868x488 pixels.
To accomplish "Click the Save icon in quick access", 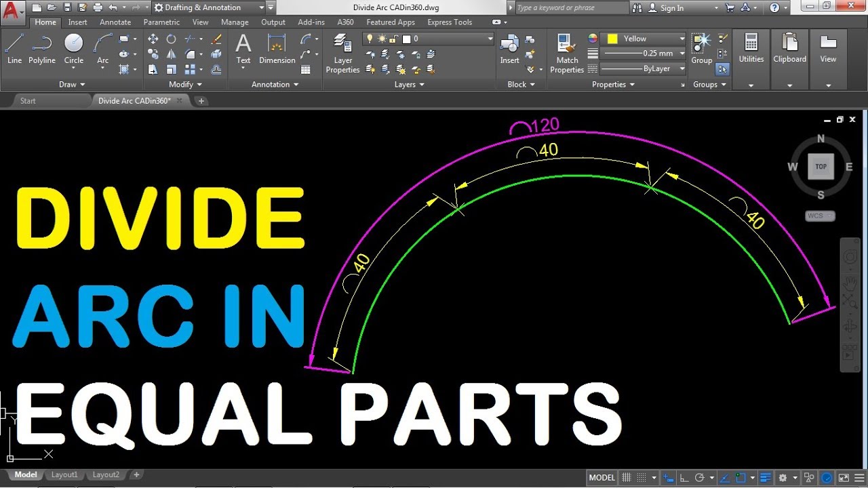I will [67, 7].
